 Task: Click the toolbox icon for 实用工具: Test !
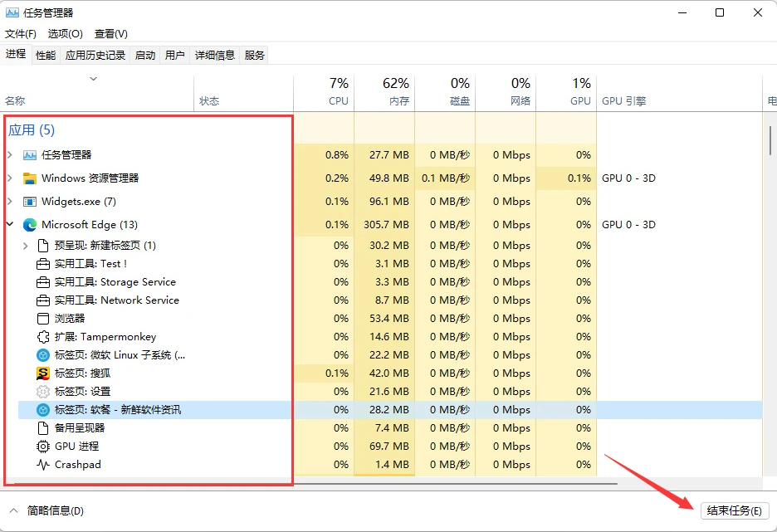[x=43, y=264]
